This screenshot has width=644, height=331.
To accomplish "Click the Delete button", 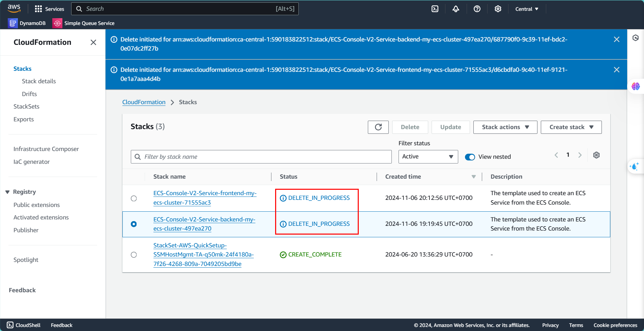I will (x=410, y=127).
